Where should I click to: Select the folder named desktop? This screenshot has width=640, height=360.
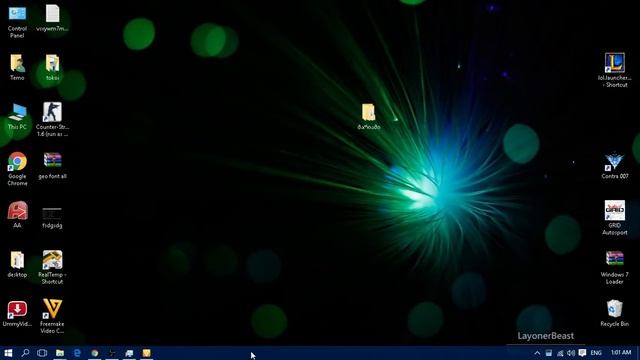point(17,260)
